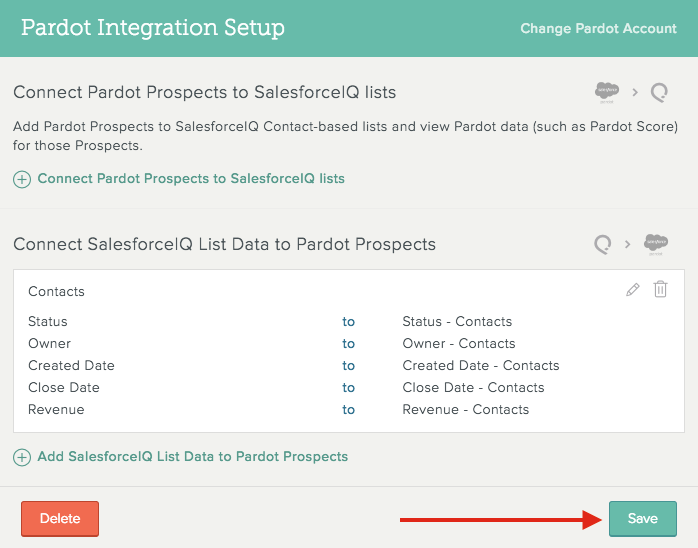Click the plus circle beside Connect Pardot Prospects
The height and width of the screenshot is (548, 698).
(22, 179)
